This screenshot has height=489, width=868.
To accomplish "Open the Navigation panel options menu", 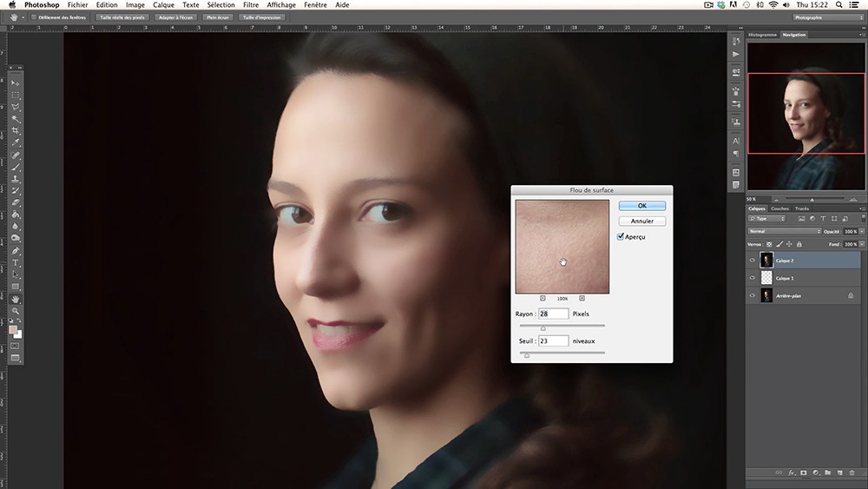I will (x=862, y=35).
